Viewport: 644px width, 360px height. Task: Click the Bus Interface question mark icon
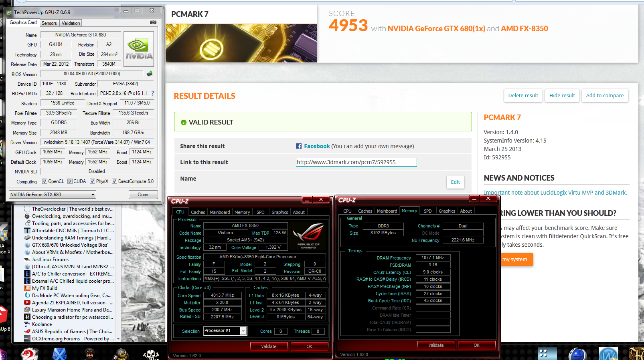click(152, 93)
